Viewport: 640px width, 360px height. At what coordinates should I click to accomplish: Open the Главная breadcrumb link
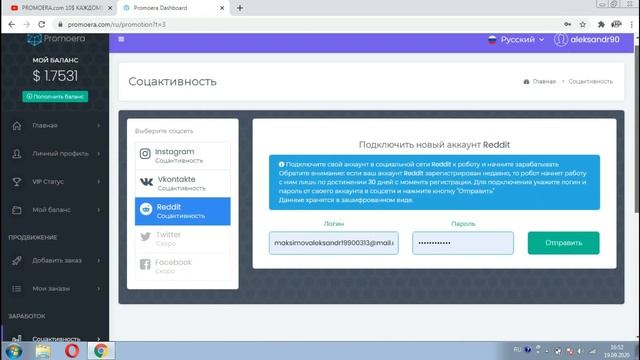coord(544,82)
